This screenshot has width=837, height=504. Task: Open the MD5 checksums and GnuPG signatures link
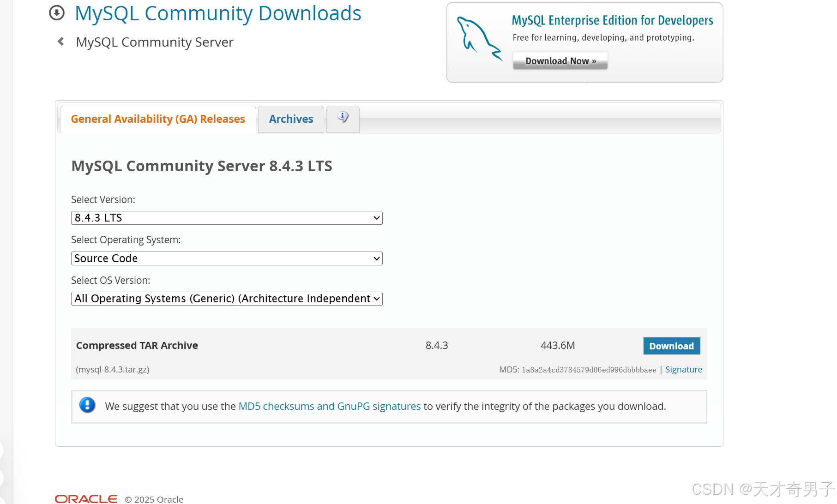point(330,406)
